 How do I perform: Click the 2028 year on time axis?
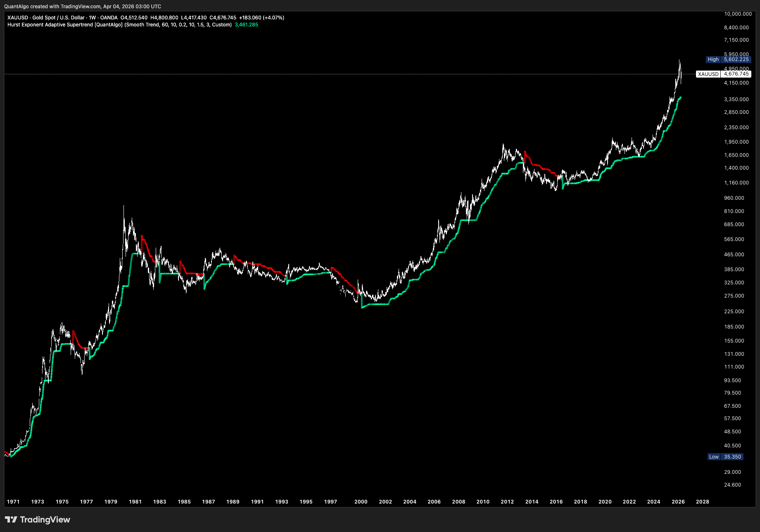(x=703, y=502)
